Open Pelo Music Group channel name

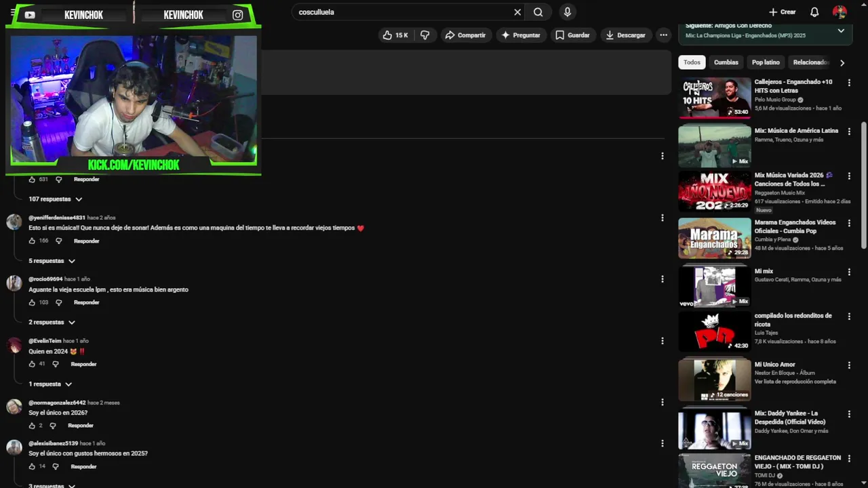click(775, 100)
